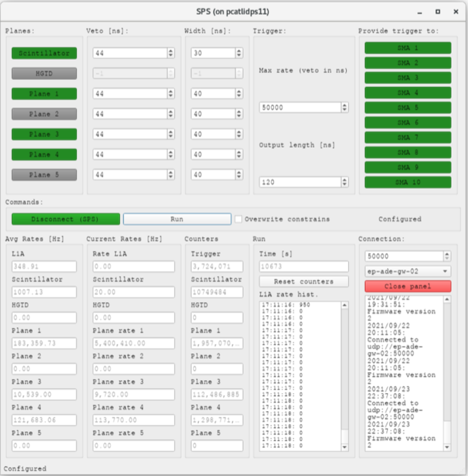Screen dimensions: 468x476
Task: Focus the Plane 5 veto input field
Action: [x=130, y=175]
